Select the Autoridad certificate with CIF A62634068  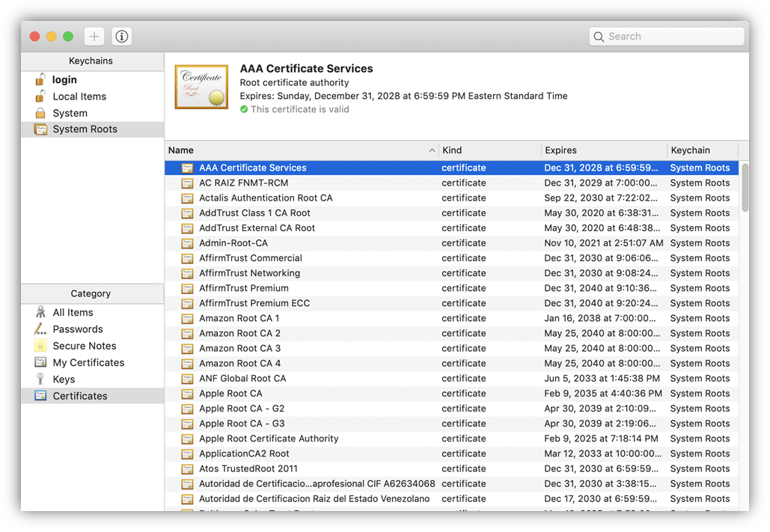tap(451, 484)
